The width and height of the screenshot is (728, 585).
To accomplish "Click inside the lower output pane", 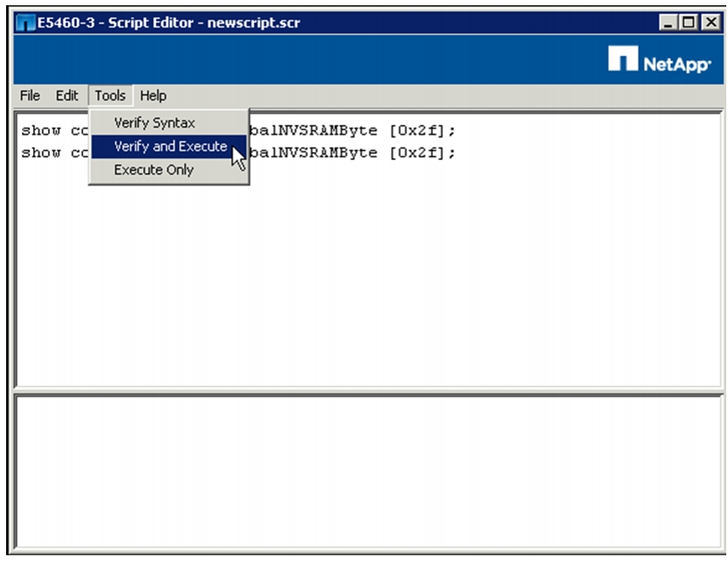I will tap(368, 471).
